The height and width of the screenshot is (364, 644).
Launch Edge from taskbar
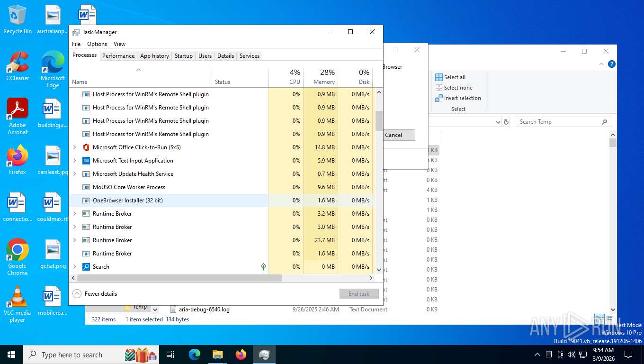pos(194,355)
